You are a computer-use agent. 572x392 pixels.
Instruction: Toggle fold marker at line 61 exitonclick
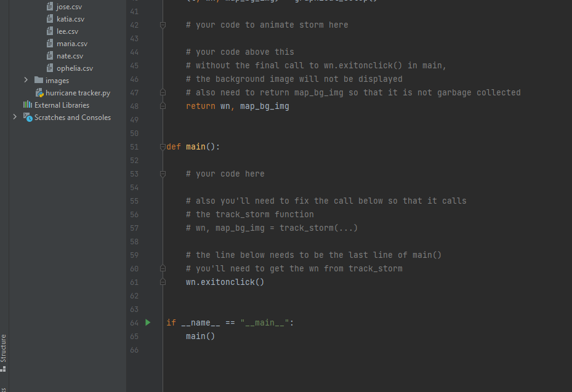click(163, 282)
